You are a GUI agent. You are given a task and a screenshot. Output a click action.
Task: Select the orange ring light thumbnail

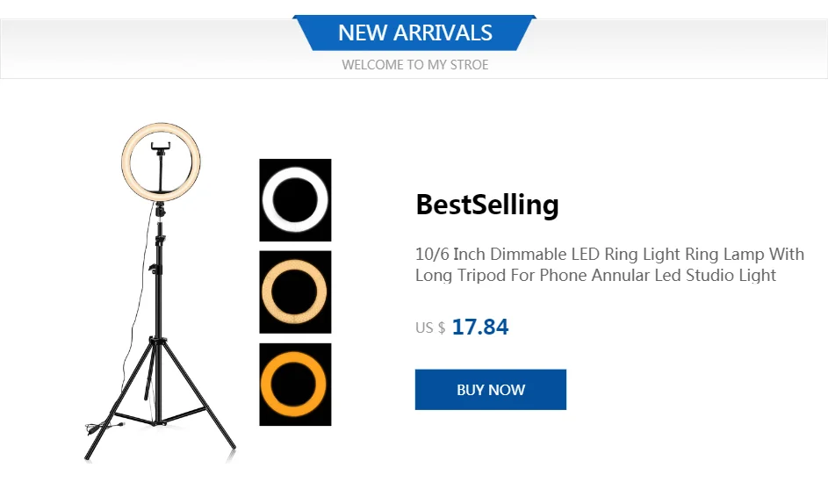pos(295,385)
